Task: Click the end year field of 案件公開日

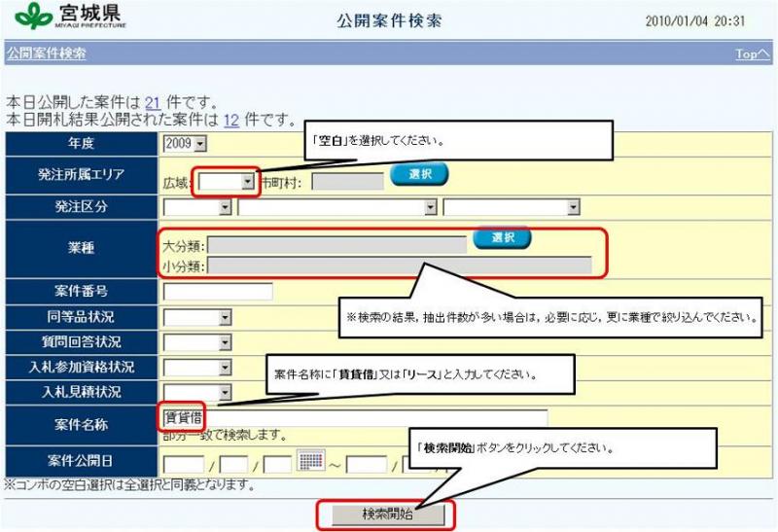Action: pos(367,466)
